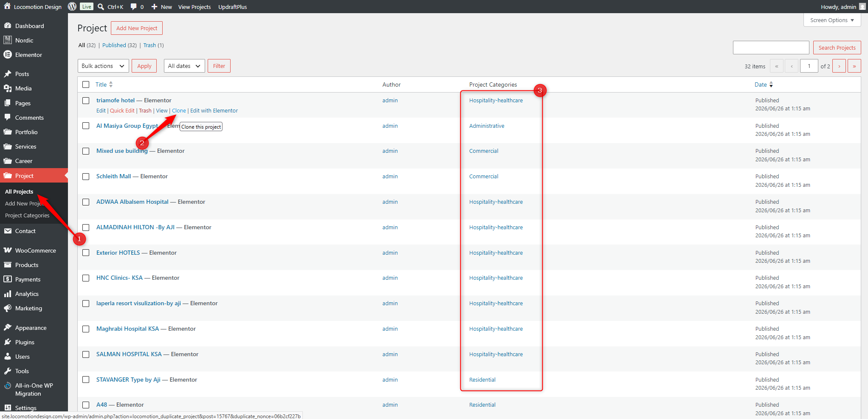Click the Tools wrench icon
Image resolution: width=868 pixels, height=419 pixels.
(x=8, y=371)
